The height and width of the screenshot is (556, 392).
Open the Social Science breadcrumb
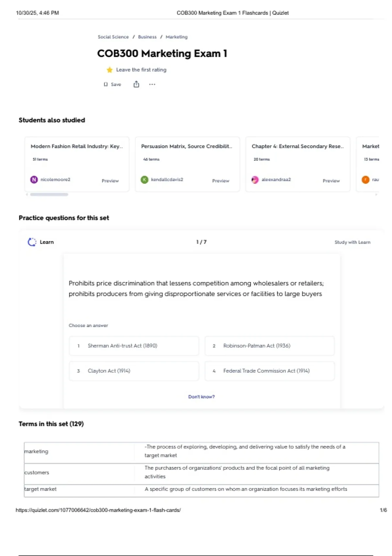pyautogui.click(x=113, y=37)
